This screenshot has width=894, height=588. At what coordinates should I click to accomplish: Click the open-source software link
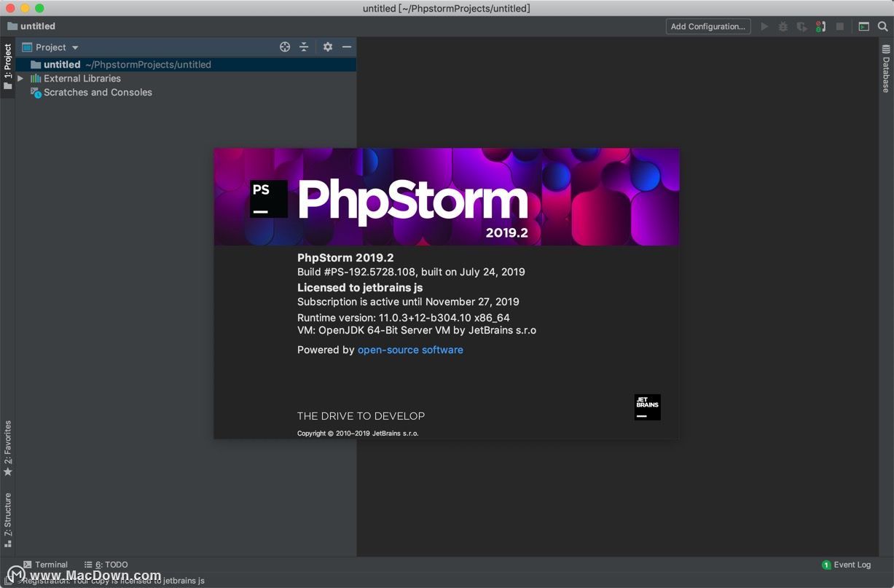[410, 350]
